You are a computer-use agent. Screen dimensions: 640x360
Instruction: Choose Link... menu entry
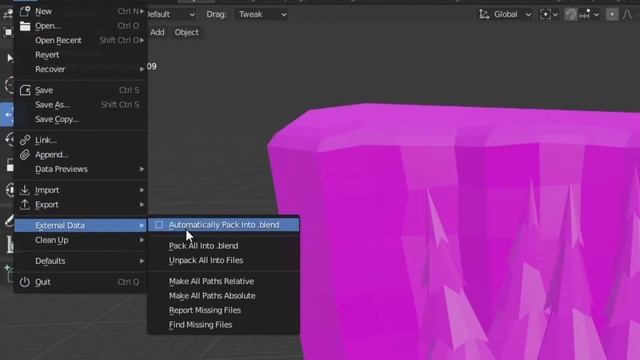click(81, 140)
